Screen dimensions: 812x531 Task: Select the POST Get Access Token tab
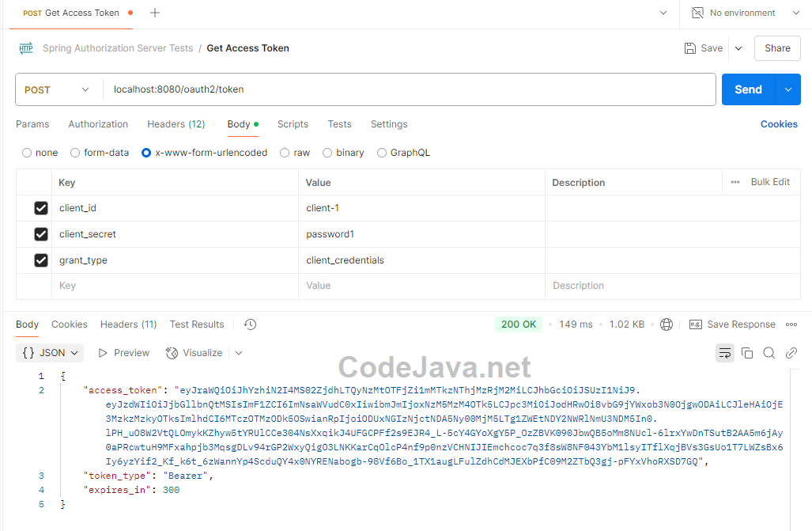pyautogui.click(x=71, y=13)
